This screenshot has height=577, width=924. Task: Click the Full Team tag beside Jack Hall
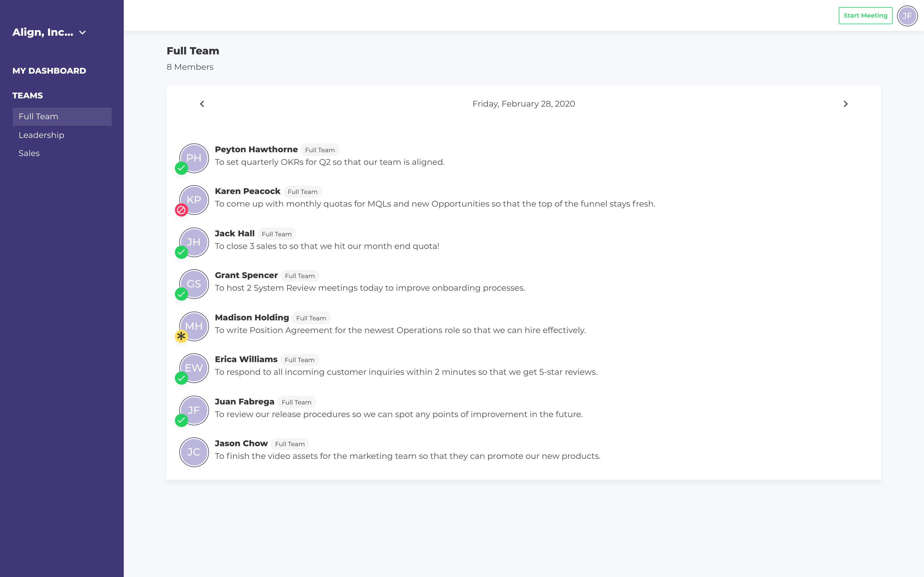276,234
